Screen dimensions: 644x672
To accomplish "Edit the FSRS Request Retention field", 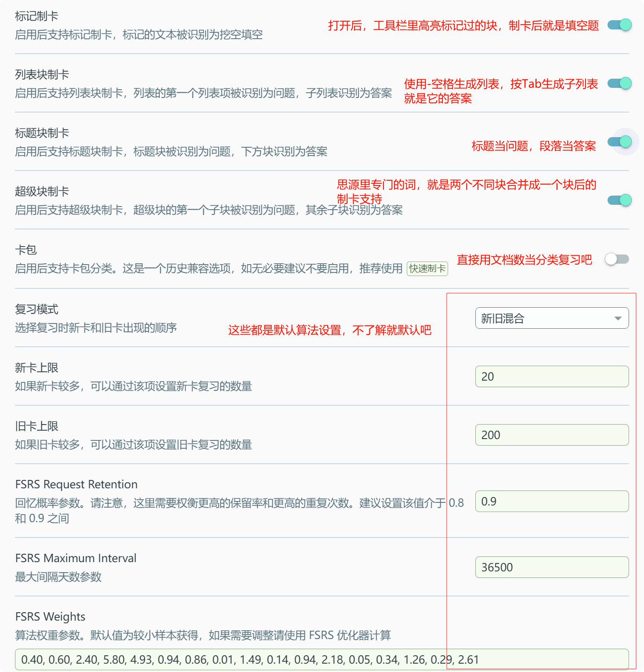I will coord(552,501).
